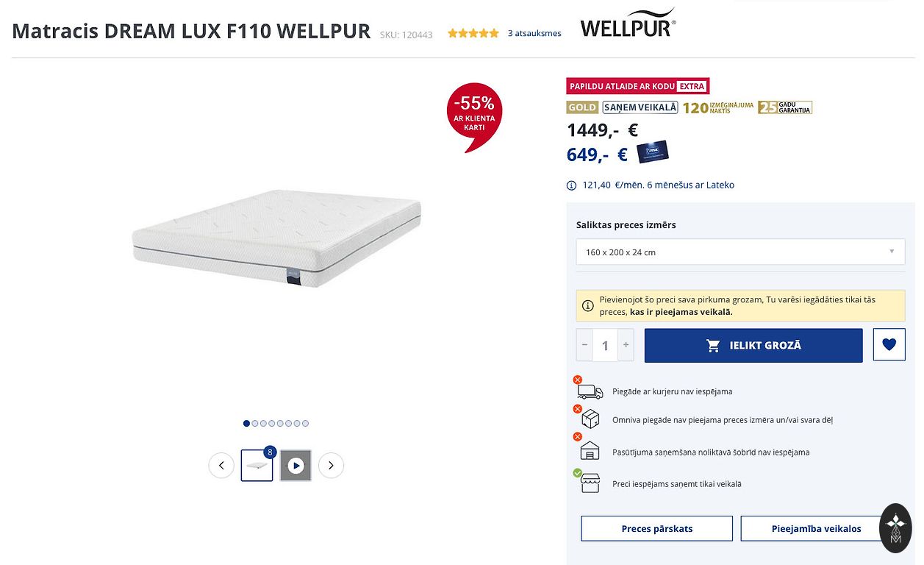Decrease quantity with the minus button
The width and height of the screenshot is (924, 565).
(585, 344)
